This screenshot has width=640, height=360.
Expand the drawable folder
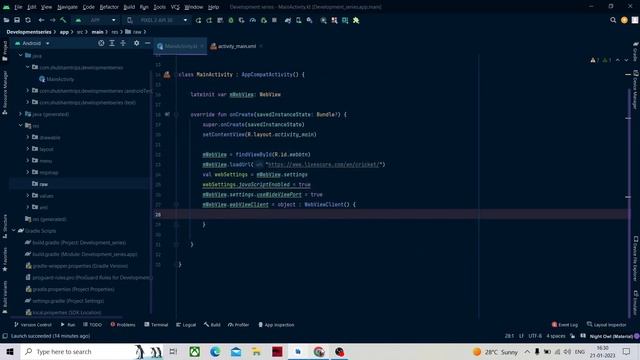coord(28,137)
